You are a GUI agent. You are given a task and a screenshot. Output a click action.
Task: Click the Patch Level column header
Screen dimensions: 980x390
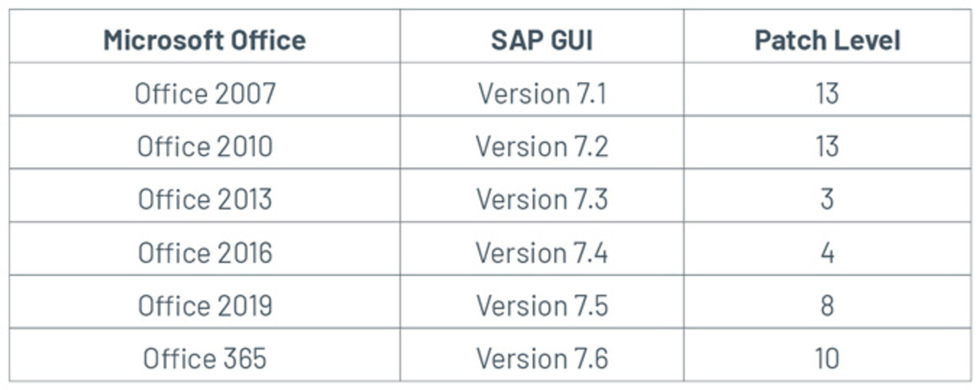pos(827,40)
